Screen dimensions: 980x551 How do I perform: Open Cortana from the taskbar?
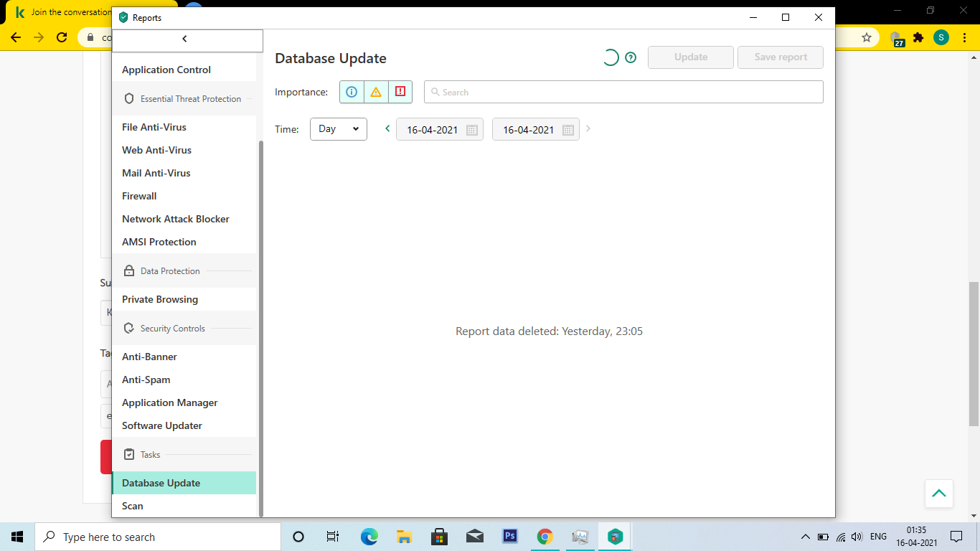pyautogui.click(x=298, y=537)
